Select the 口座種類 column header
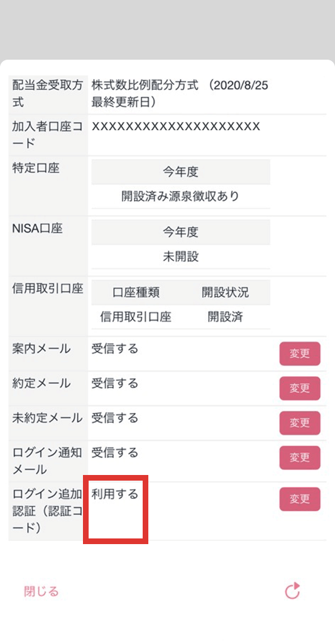This screenshot has height=644, width=335. click(x=136, y=293)
